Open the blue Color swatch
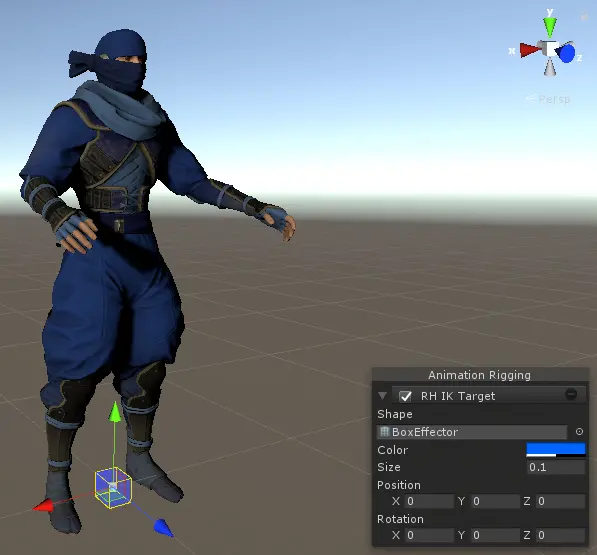 (x=555, y=450)
